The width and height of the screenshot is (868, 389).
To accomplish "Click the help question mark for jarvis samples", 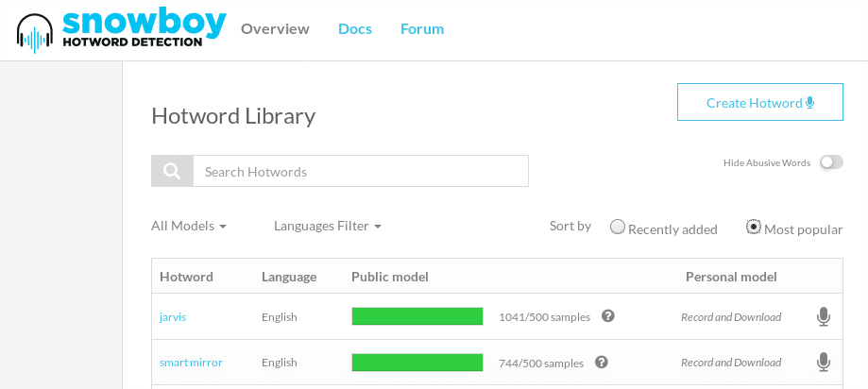I will click(x=608, y=316).
